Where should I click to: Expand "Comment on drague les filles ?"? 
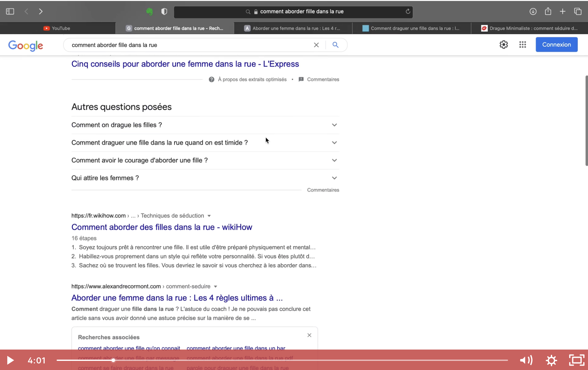pos(205,125)
